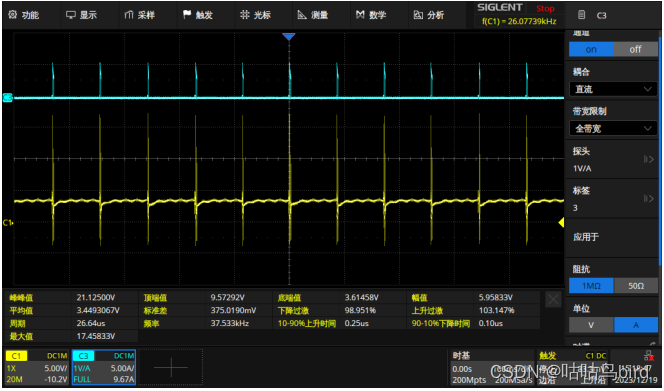The width and height of the screenshot is (664, 391).
Task: Click the yellow C1 channel offset indicator
Action: pyautogui.click(x=8, y=222)
